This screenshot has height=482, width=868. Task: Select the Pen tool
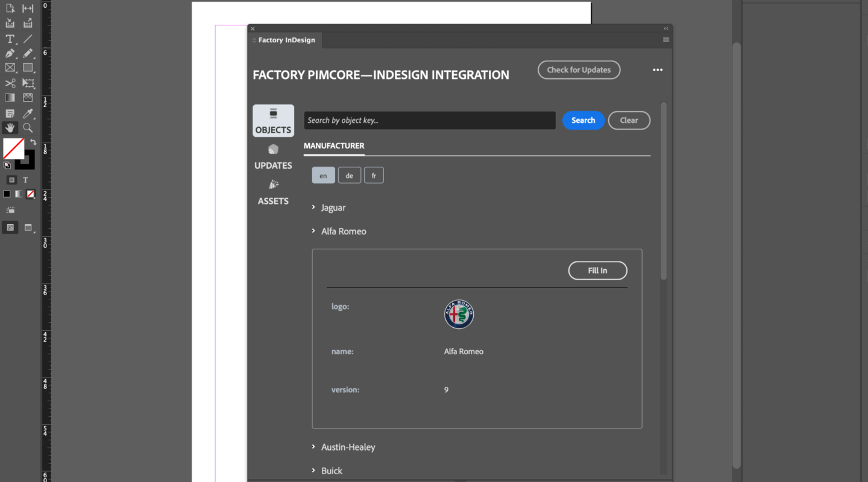pos(10,53)
